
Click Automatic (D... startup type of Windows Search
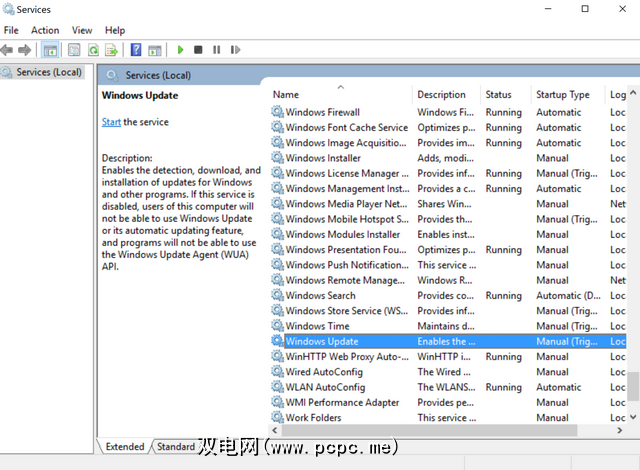click(x=568, y=295)
